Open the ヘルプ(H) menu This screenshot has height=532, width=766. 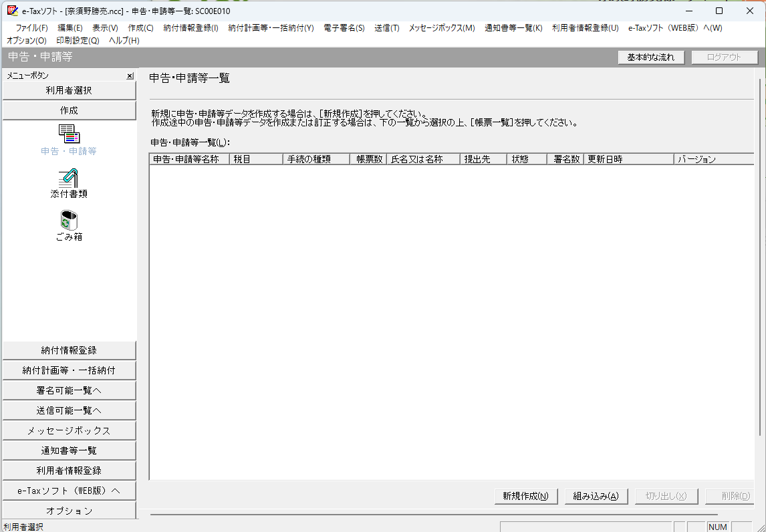124,41
